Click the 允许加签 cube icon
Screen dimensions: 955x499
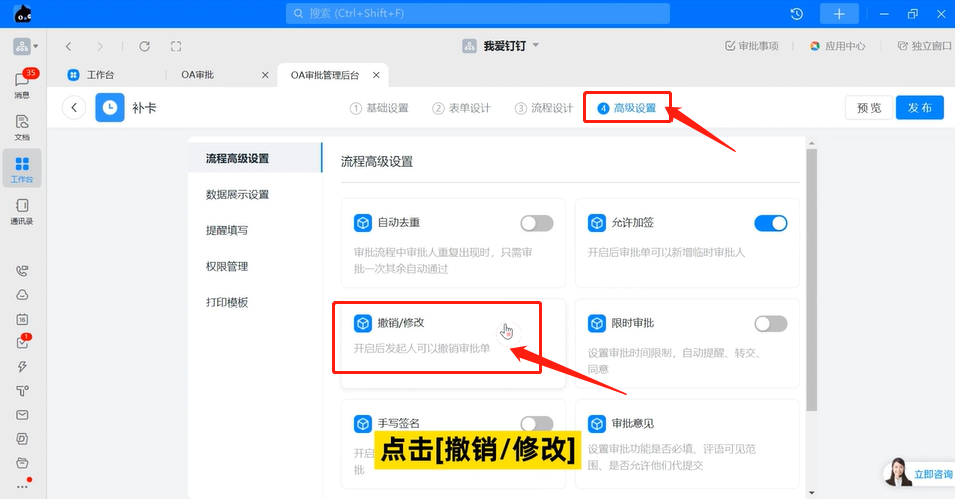point(596,223)
